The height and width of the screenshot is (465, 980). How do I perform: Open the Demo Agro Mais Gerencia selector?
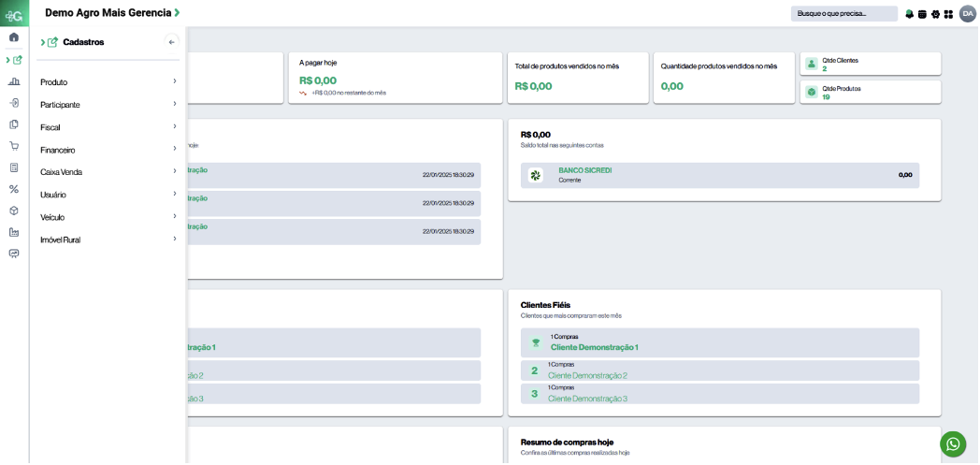(x=112, y=13)
